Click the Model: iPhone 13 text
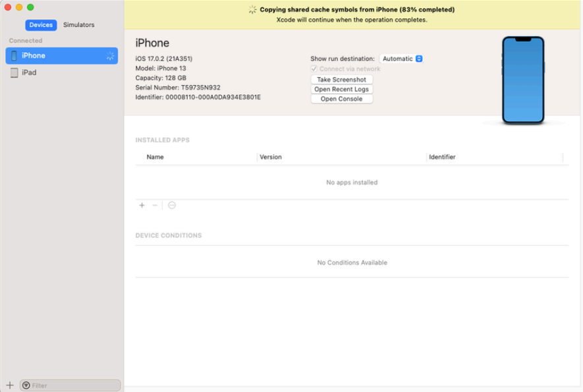 pyautogui.click(x=161, y=69)
